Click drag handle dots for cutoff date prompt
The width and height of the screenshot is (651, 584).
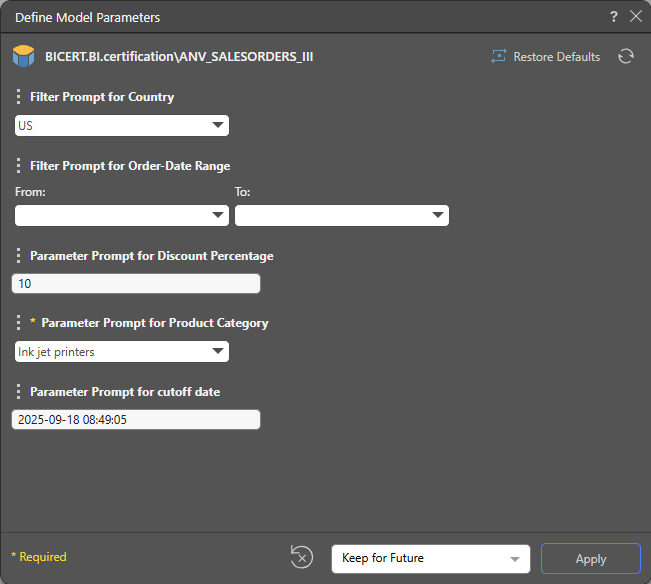[19, 392]
